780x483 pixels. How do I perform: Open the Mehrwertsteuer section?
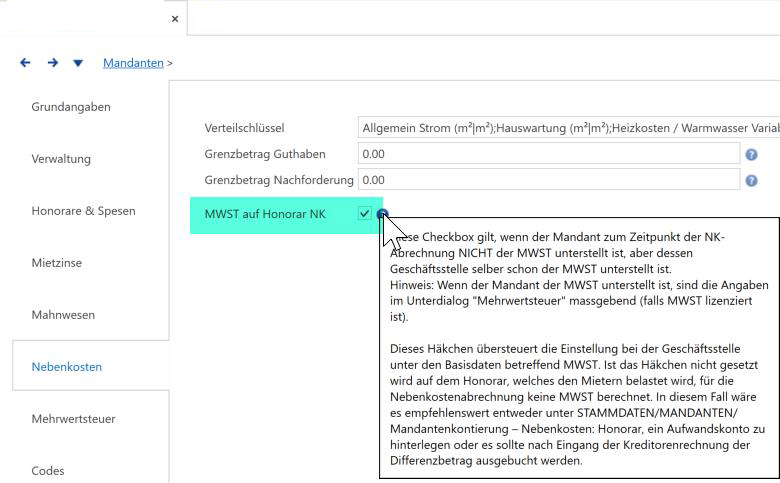(74, 419)
